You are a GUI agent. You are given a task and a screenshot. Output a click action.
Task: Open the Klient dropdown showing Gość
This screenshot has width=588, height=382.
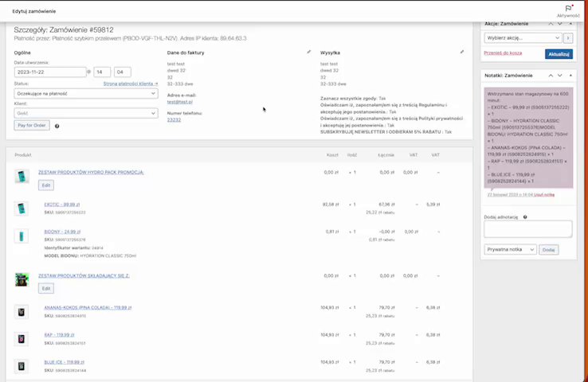(86, 113)
